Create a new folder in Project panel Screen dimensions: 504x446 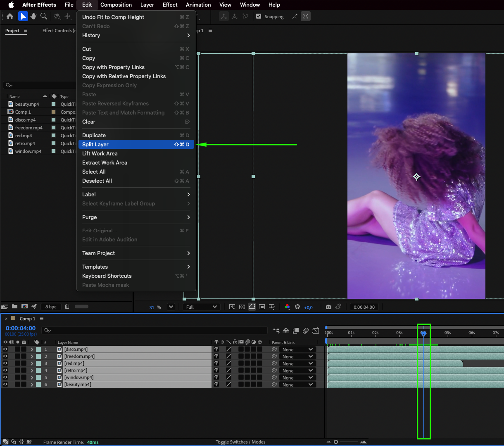[x=14, y=307]
